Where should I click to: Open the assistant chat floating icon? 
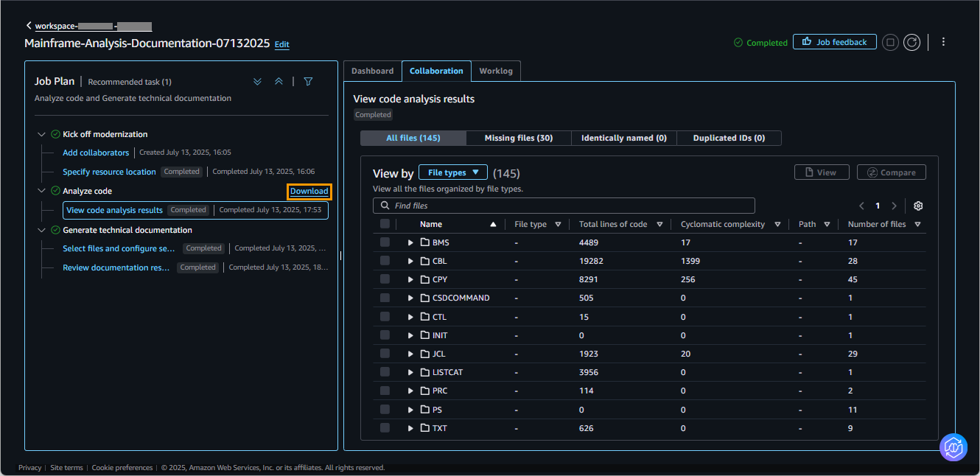click(x=953, y=447)
